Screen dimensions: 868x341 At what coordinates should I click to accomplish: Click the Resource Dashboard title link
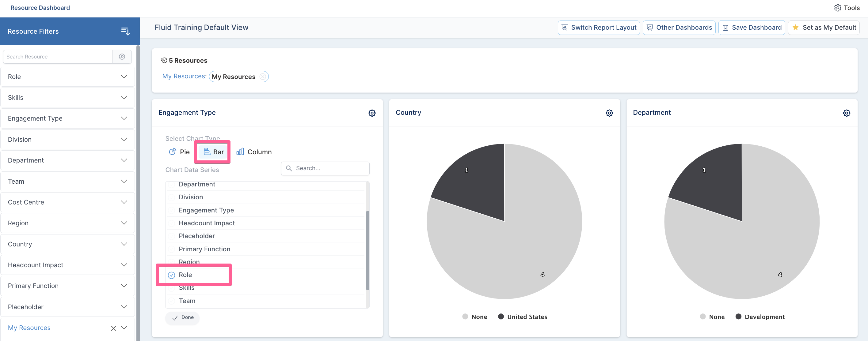[x=40, y=8]
